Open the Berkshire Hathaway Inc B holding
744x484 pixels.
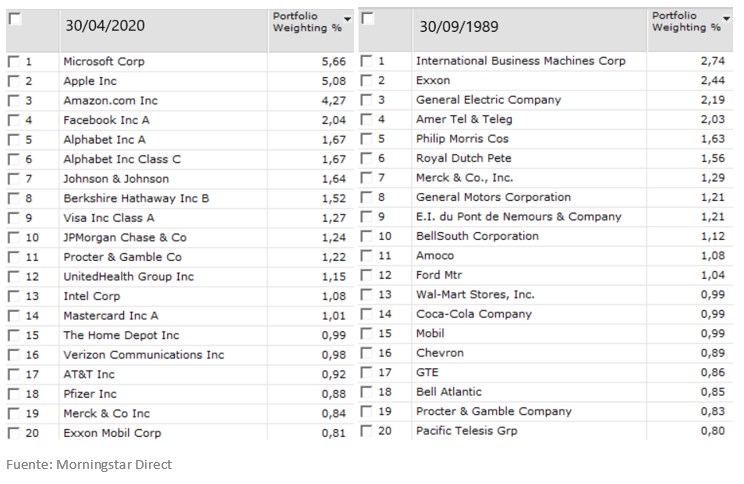point(136,198)
